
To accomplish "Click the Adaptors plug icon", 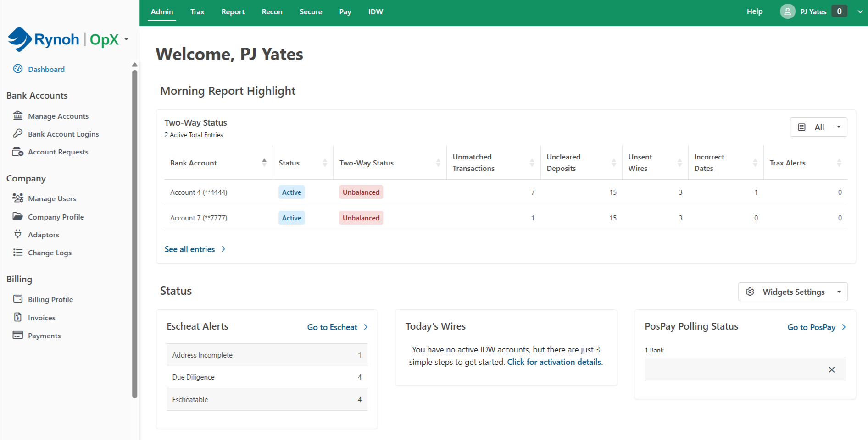I will pyautogui.click(x=18, y=234).
